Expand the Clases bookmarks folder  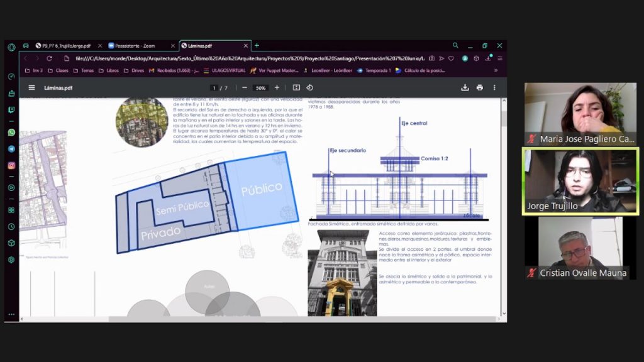[x=58, y=70]
